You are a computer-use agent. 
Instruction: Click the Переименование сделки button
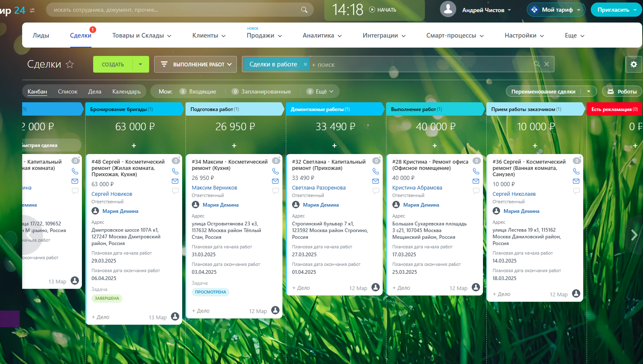[544, 91]
